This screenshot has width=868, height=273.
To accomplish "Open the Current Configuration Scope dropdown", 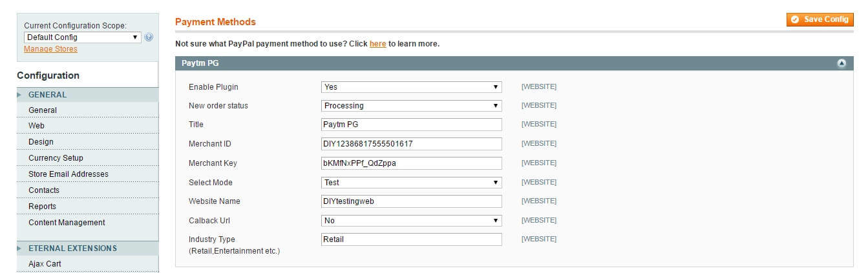I will (x=82, y=37).
